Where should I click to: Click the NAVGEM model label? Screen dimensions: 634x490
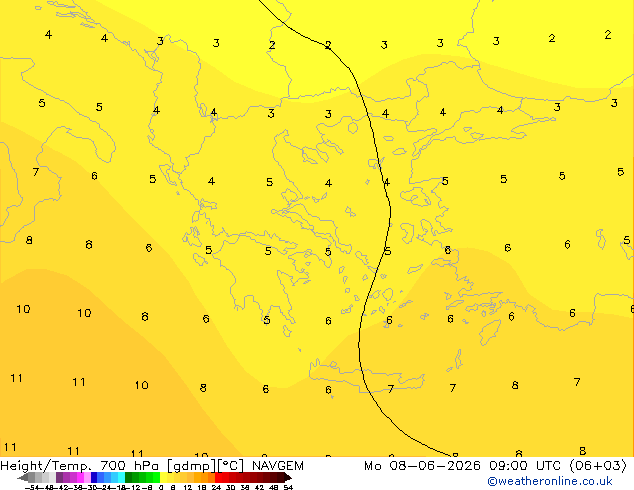click(278, 466)
